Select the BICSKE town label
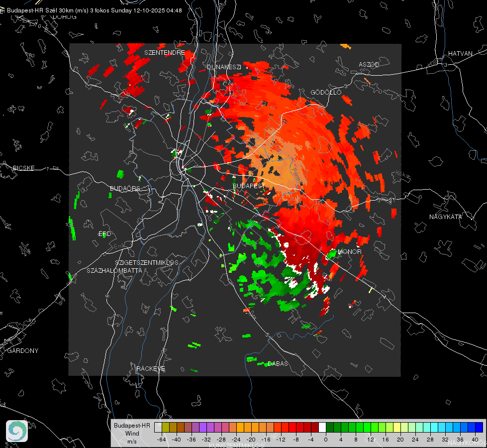The image size is (487, 448). click(23, 168)
